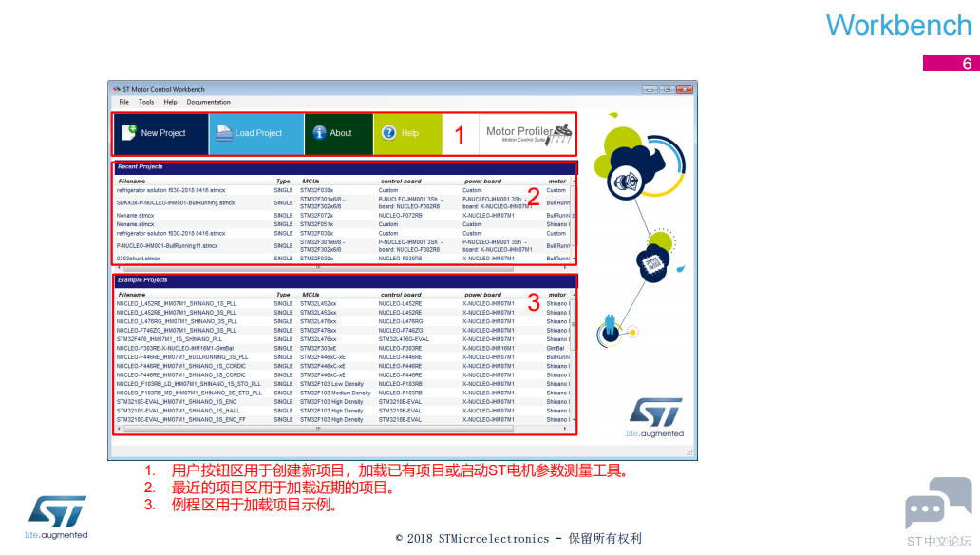Launch Motor Profiler via its motor icon
Viewport: 980px width, 556px height.
559,133
